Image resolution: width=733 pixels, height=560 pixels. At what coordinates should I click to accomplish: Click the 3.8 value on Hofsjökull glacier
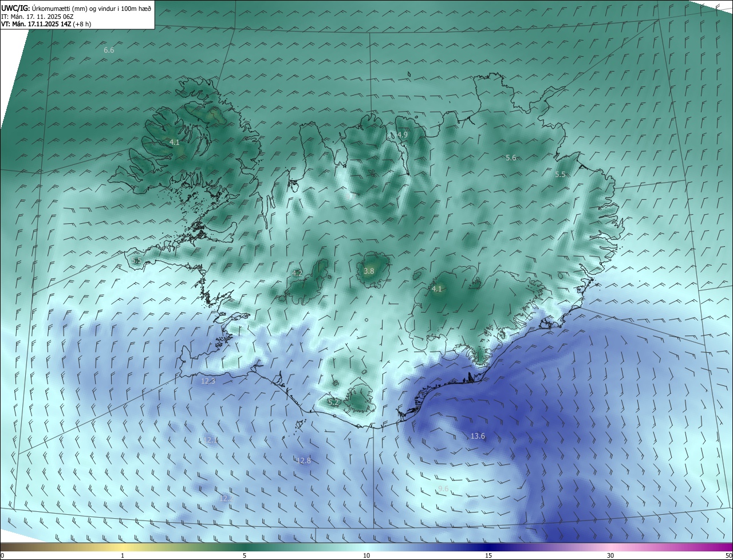369,271
